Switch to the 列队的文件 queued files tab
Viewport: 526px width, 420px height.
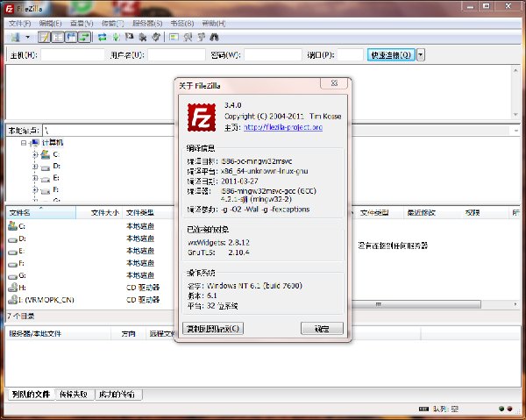tap(31, 395)
